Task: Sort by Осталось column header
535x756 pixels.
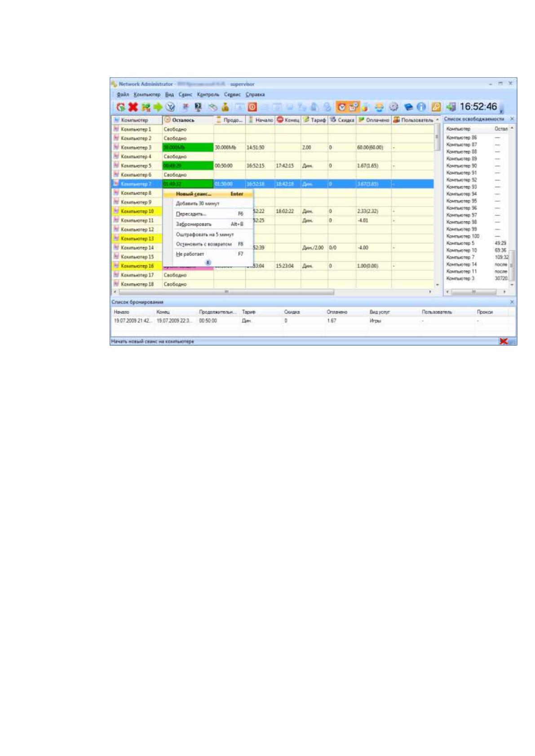Action: tap(188, 120)
